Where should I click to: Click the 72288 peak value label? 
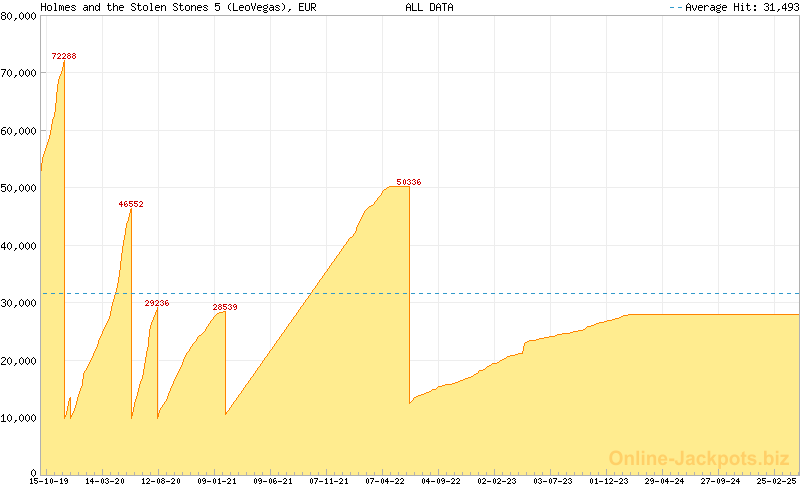[64, 57]
